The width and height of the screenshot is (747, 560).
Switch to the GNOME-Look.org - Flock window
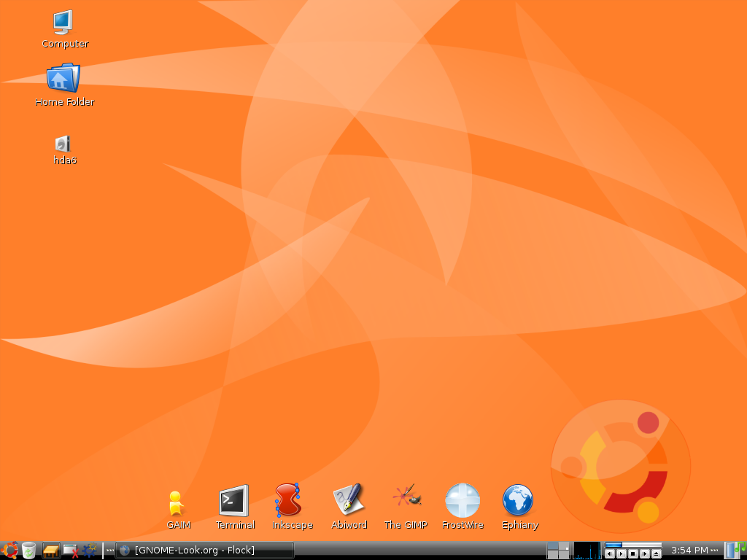[204, 551]
